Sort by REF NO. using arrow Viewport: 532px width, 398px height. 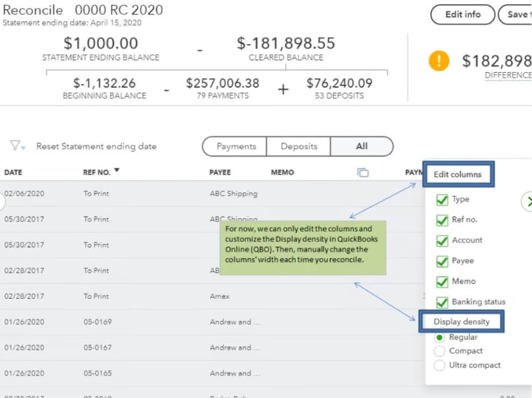click(117, 171)
